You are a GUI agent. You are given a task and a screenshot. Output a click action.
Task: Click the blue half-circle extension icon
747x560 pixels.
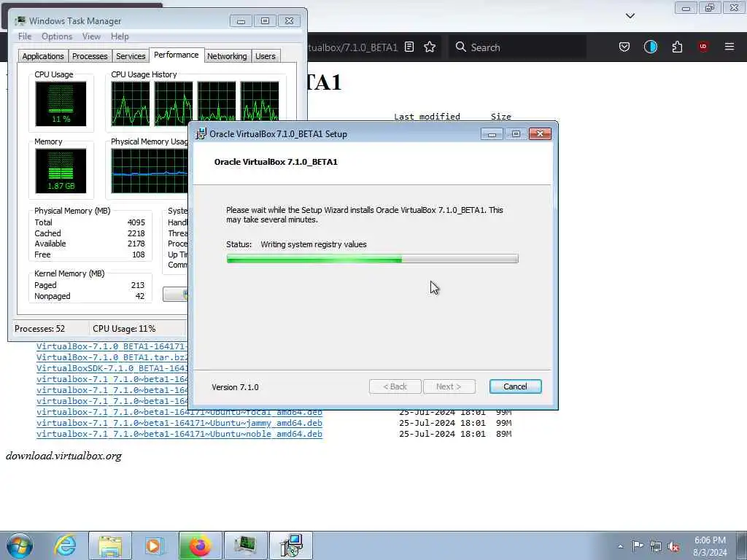click(650, 47)
